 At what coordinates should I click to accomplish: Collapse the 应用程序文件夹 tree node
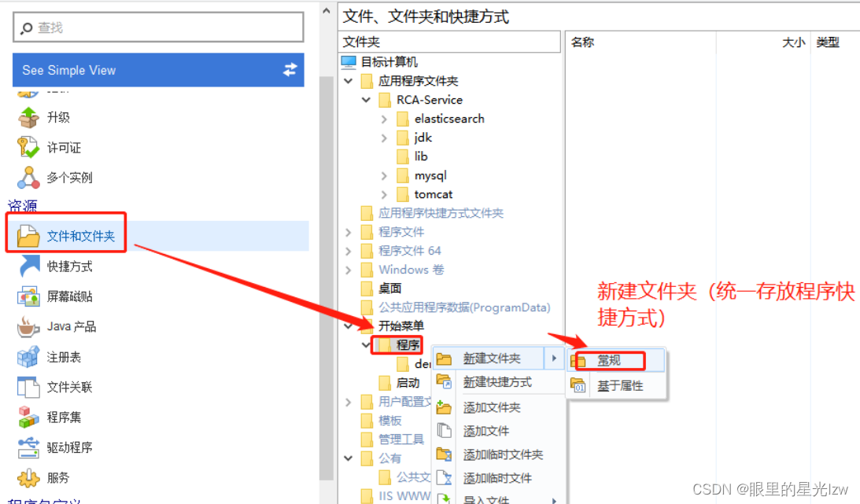coord(349,81)
